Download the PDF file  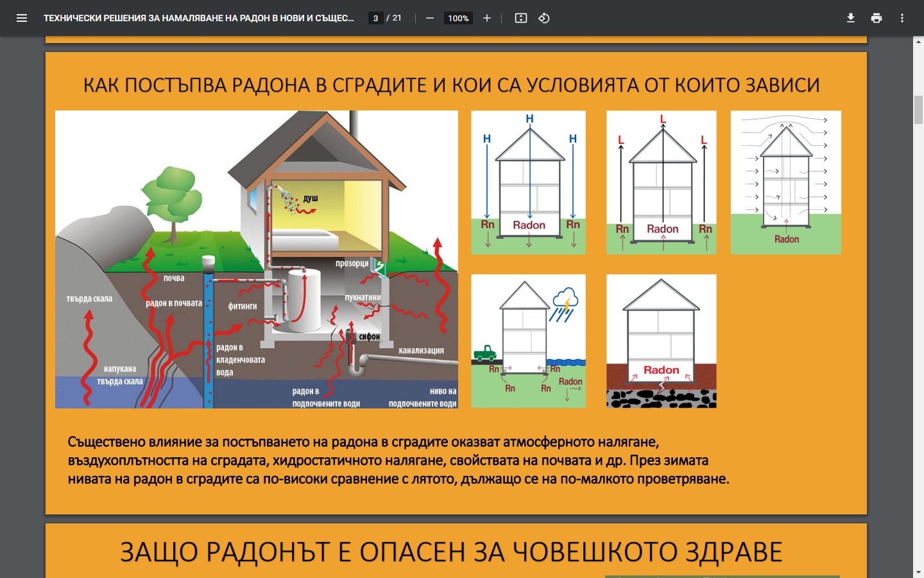tap(851, 18)
